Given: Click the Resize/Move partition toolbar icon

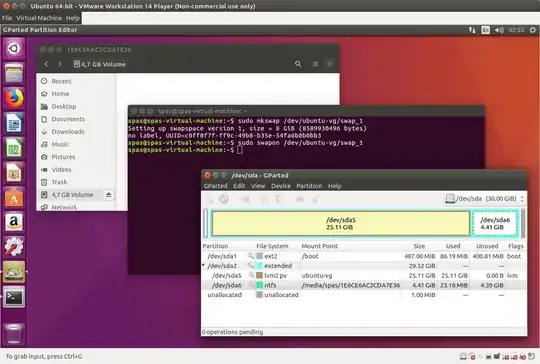Looking at the screenshot, I should 244,199.
